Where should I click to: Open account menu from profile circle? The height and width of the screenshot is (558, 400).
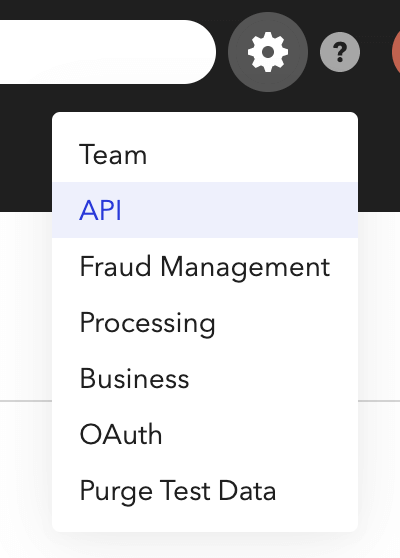pos(396,52)
